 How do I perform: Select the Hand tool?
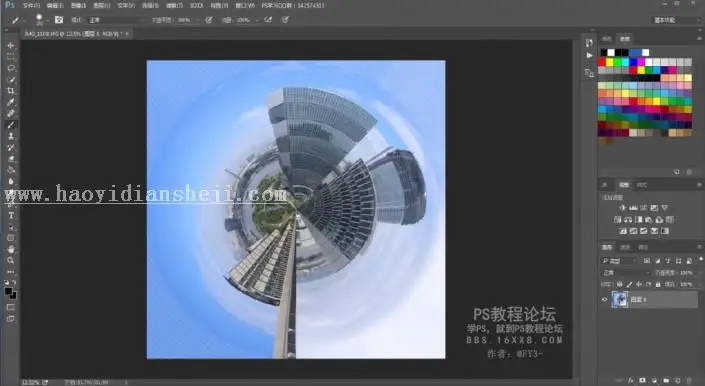(x=11, y=249)
